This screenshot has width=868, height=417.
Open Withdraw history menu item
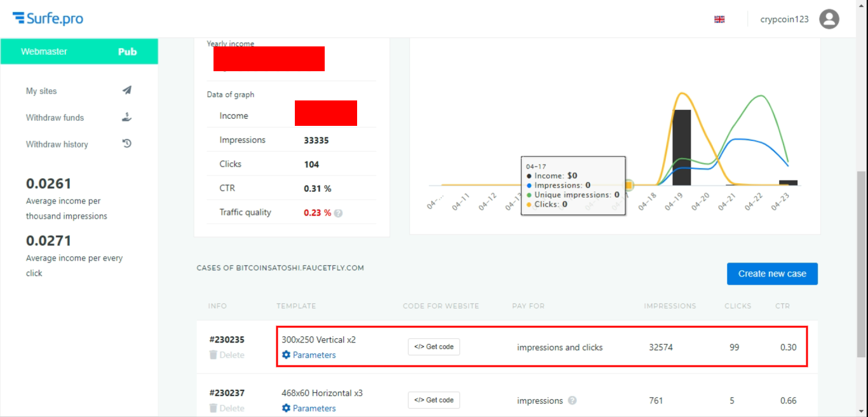(x=57, y=144)
